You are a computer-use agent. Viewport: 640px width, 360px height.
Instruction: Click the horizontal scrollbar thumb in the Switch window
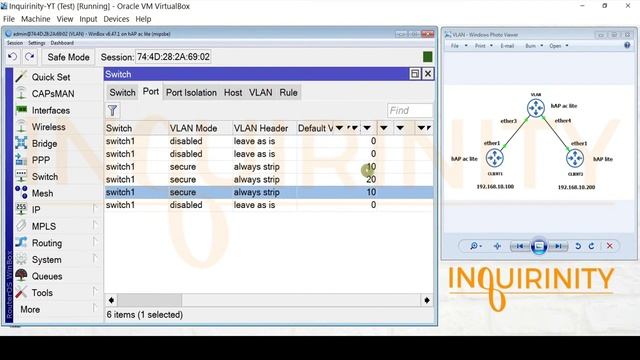click(149, 300)
